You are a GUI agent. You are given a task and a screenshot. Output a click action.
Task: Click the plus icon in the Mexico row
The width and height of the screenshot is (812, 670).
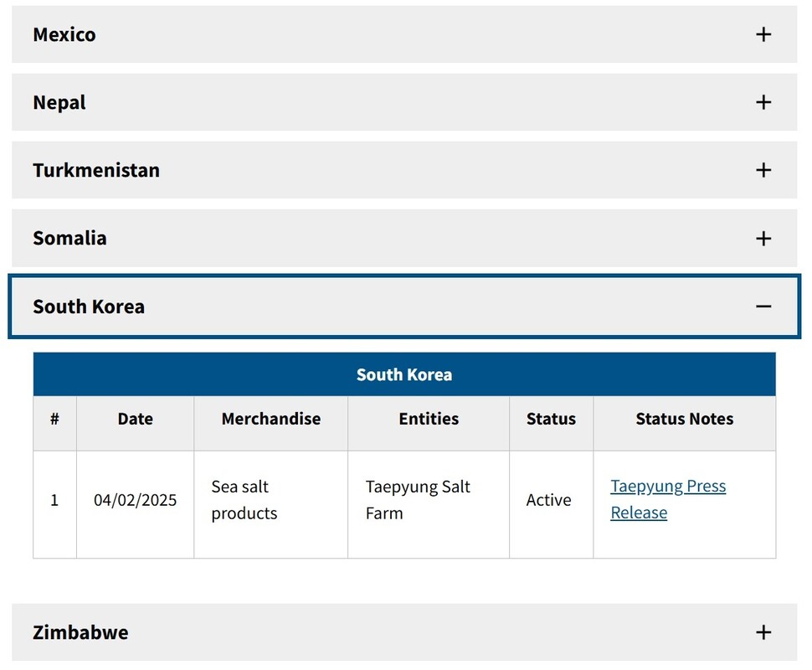[763, 34]
